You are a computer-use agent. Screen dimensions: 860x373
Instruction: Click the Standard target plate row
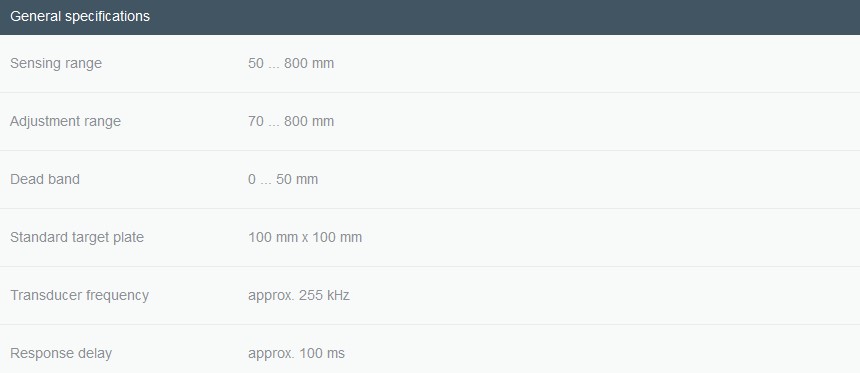(430, 238)
